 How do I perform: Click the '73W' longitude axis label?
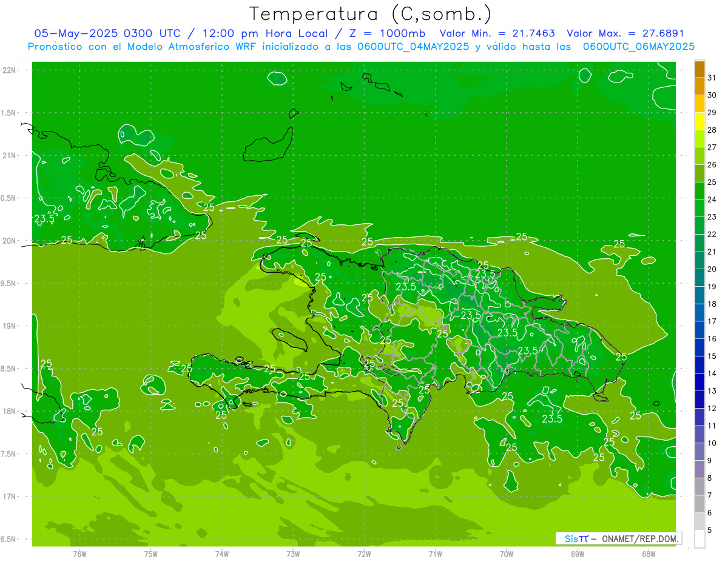[293, 554]
